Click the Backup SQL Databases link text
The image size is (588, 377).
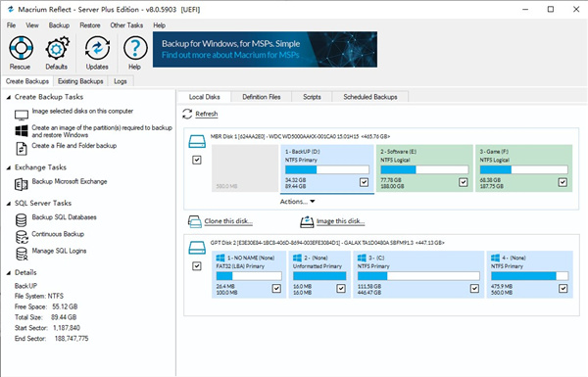[64, 217]
